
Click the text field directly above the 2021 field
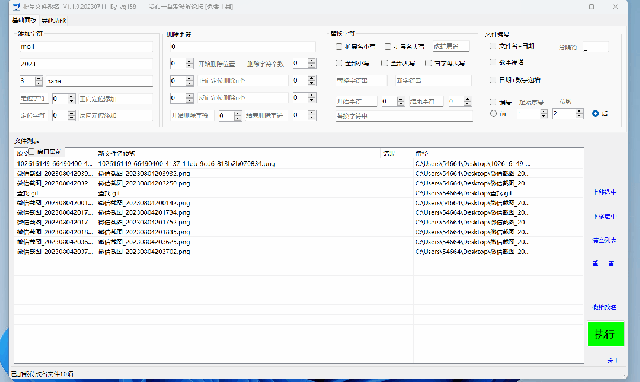pos(86,47)
